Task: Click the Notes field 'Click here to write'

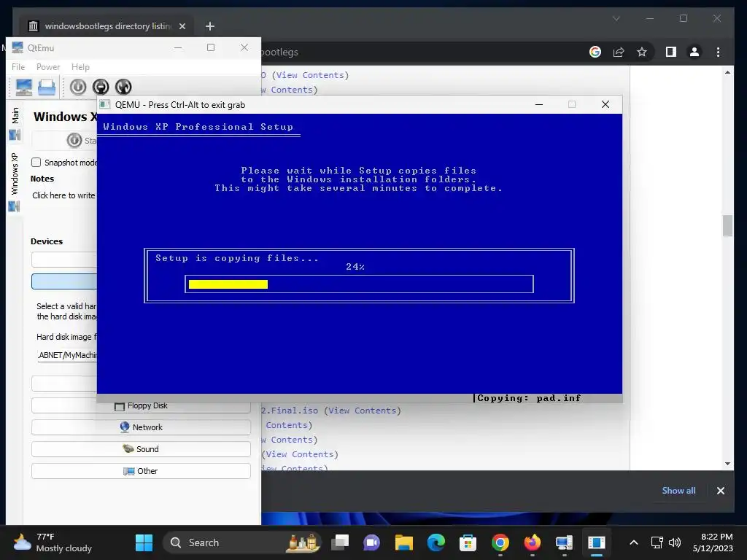Action: (x=64, y=195)
